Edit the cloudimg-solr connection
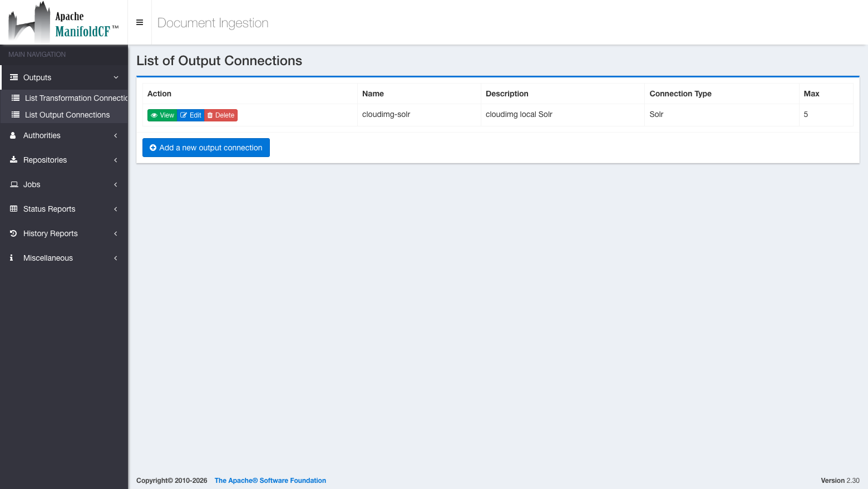Image resolution: width=868 pixels, height=489 pixels. 191,115
